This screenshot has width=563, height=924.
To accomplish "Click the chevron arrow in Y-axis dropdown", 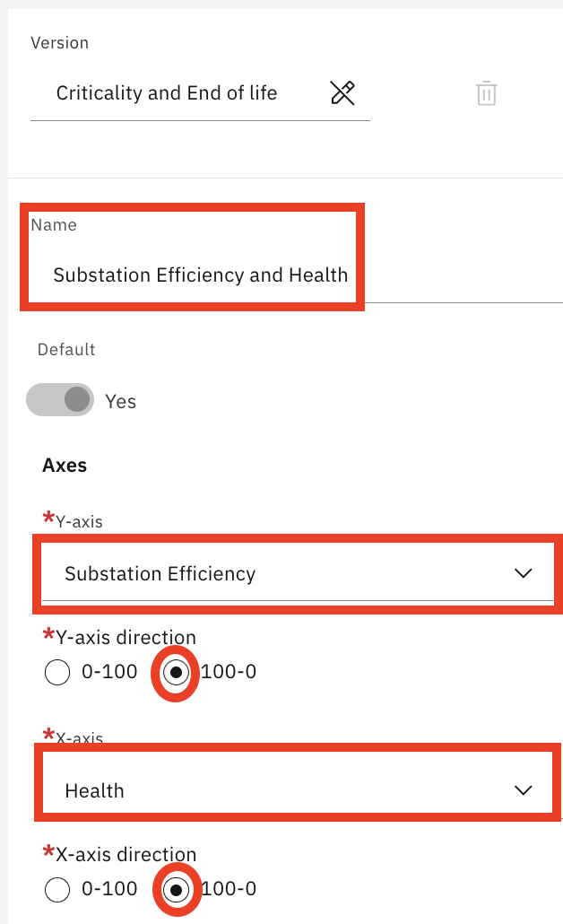I will coord(523,573).
